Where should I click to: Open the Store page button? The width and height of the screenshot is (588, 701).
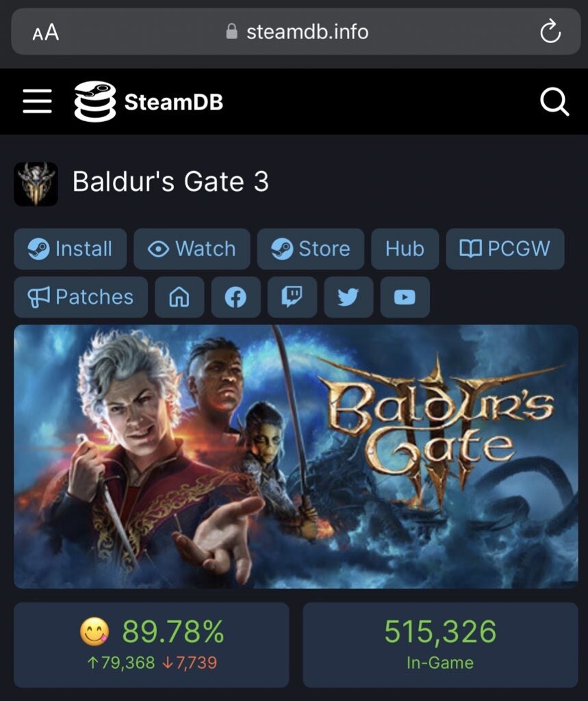tap(310, 248)
